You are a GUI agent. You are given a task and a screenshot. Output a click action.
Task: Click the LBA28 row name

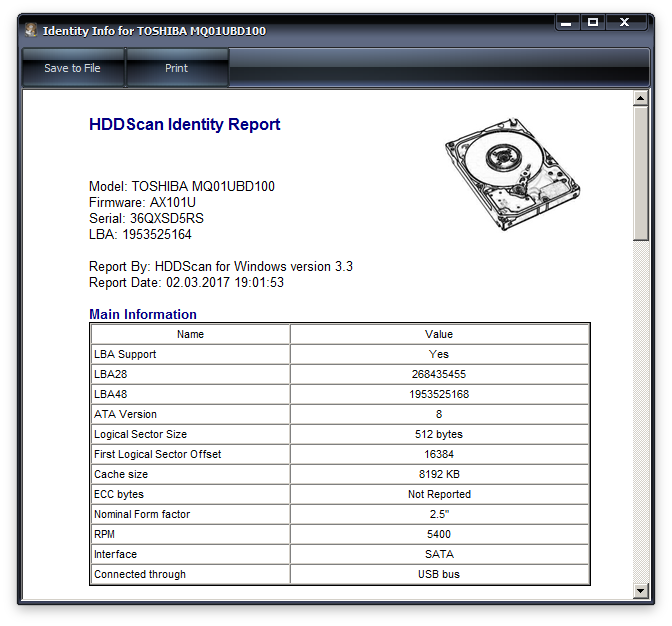190,374
